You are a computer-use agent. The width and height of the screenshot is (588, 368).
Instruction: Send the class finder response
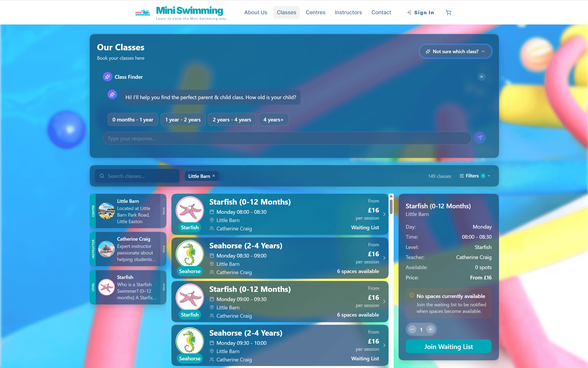pos(480,138)
